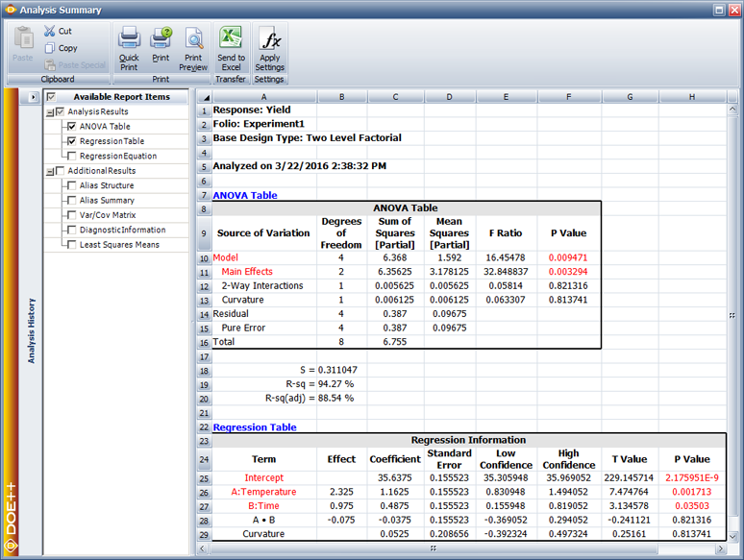Click the Curvature cell in ANOVA table

242,300
